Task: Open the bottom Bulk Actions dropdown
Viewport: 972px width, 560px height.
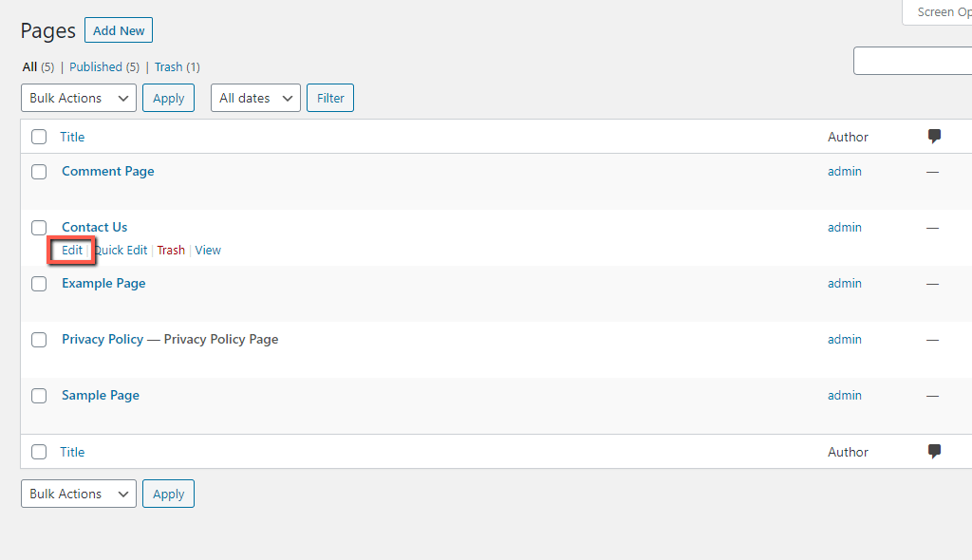Action: (79, 494)
